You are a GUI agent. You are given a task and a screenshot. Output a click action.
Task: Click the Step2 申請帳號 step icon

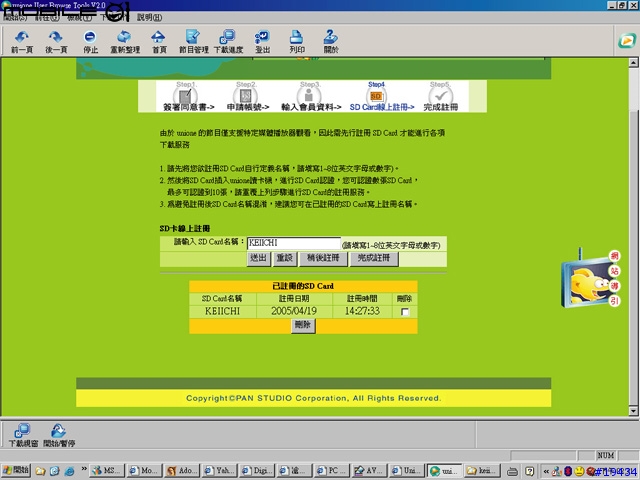[245, 96]
